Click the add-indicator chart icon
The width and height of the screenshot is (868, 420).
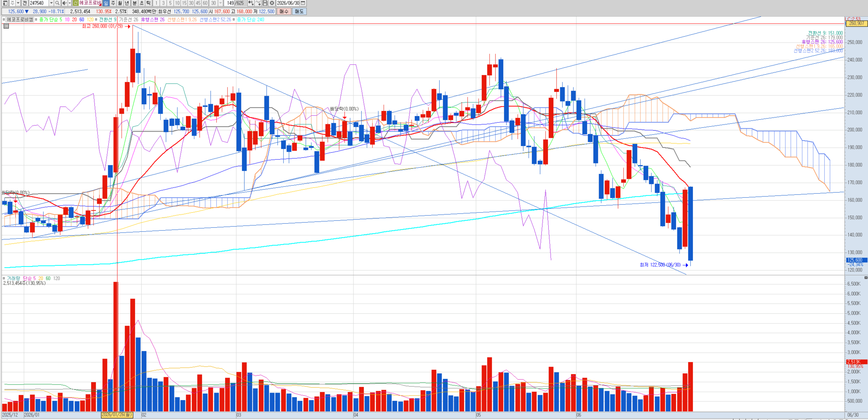coord(251,3)
